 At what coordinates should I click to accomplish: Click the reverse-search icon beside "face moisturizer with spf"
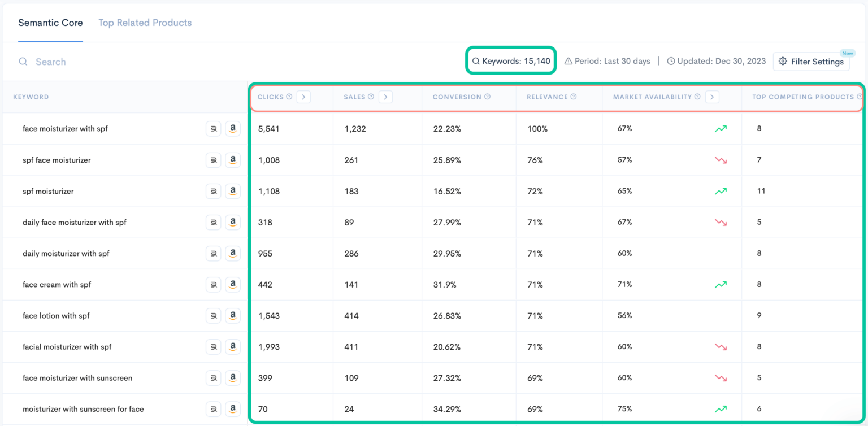click(213, 129)
